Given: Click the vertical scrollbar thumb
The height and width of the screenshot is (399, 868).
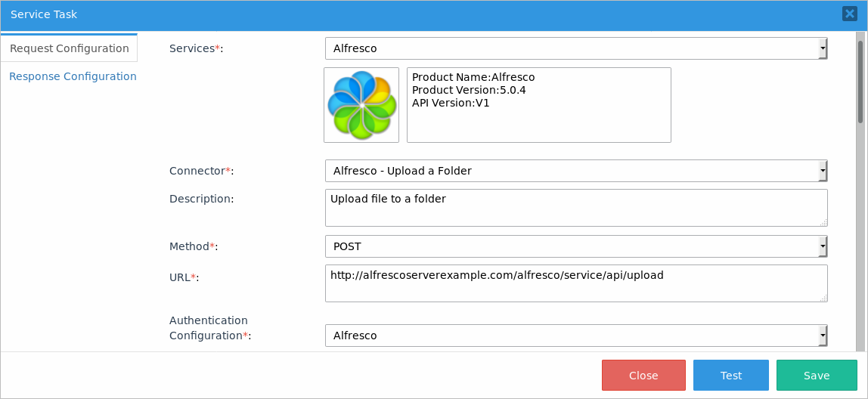Looking at the screenshot, I should click(860, 82).
